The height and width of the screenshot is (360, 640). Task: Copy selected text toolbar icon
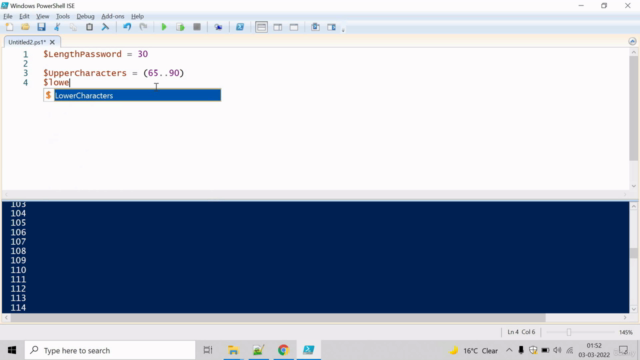(x=73, y=27)
